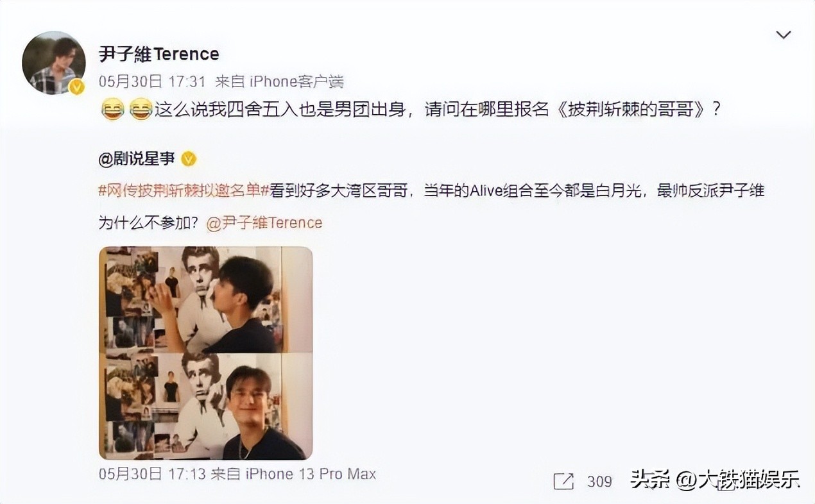Viewport: 815px width, 504px height.
Task: Open the bottom smiling photo in the quoted post
Action: coord(205,406)
